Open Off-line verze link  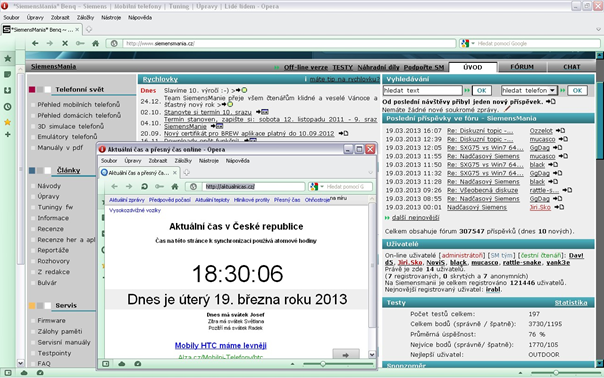(x=306, y=67)
